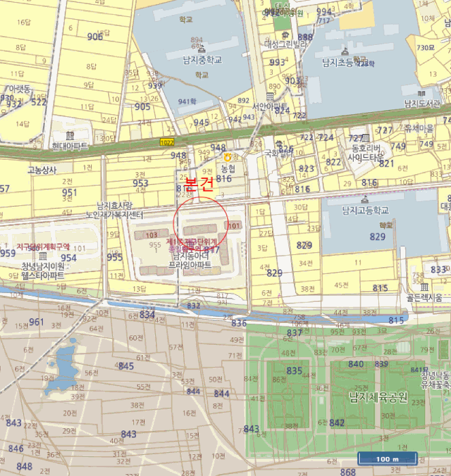
Task: Click the 대성그린빌라 house icon
Action: tap(285, 35)
